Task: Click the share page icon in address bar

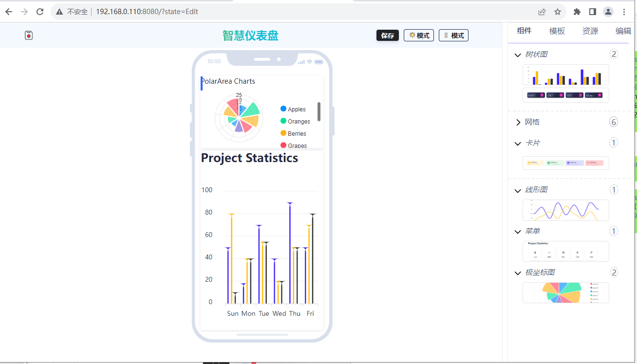Action: (542, 12)
